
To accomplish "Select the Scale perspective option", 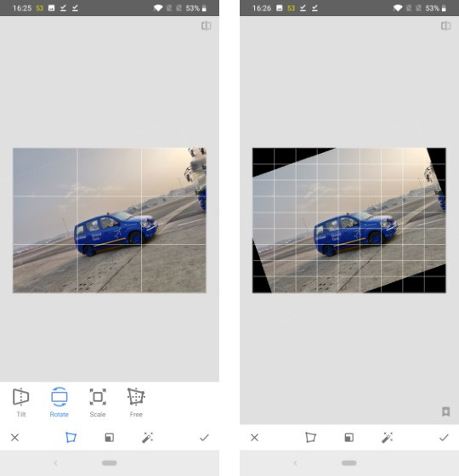I will (98, 402).
